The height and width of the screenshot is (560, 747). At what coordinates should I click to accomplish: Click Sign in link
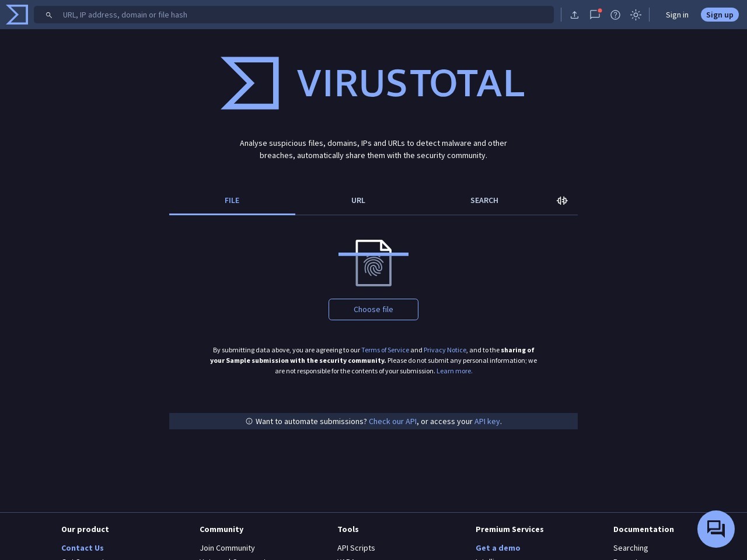pyautogui.click(x=677, y=15)
